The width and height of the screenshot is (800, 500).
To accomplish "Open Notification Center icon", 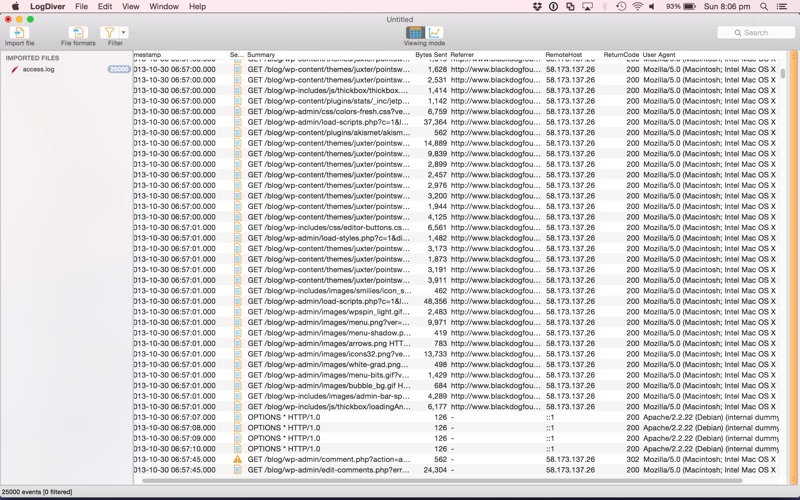I will pyautogui.click(x=782, y=7).
